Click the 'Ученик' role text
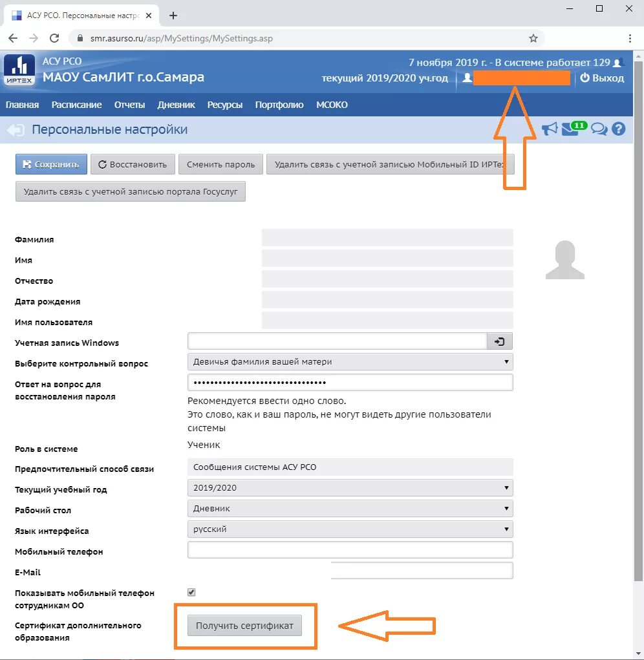The width and height of the screenshot is (644, 660). 204,445
